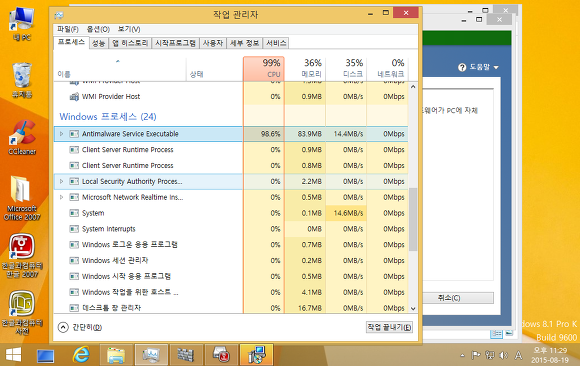The height and width of the screenshot is (366, 580).
Task: Collapse Task Manager with 간단히 button
Action: 80,327
